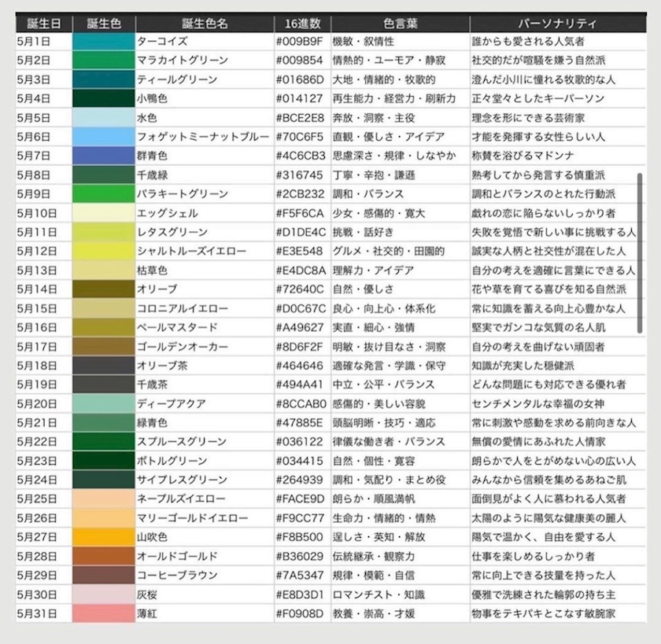Click the 誕生日 column header
The image size is (661, 644).
44,24
